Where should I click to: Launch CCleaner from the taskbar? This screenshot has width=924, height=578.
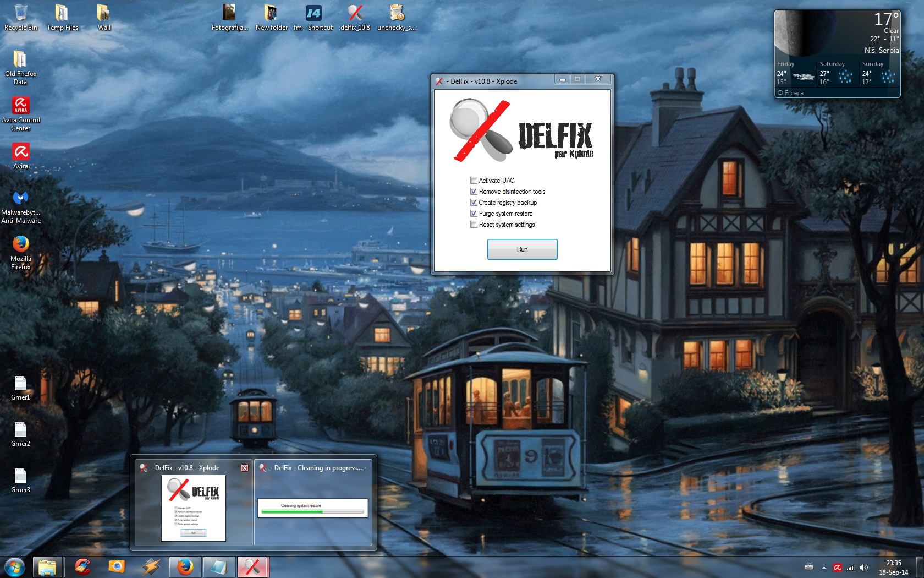[x=82, y=567]
